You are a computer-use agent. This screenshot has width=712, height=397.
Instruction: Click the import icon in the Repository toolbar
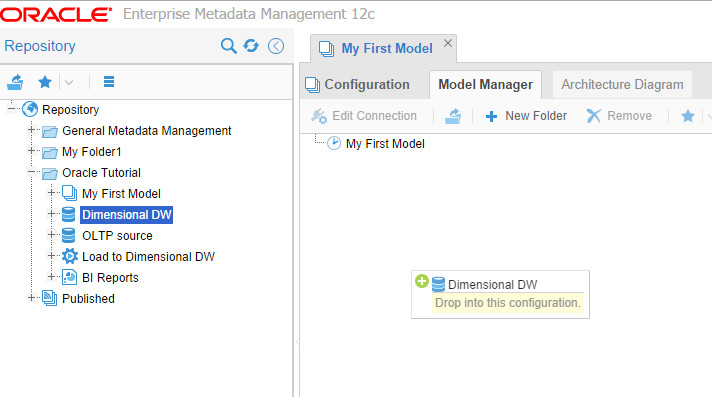pyautogui.click(x=15, y=82)
